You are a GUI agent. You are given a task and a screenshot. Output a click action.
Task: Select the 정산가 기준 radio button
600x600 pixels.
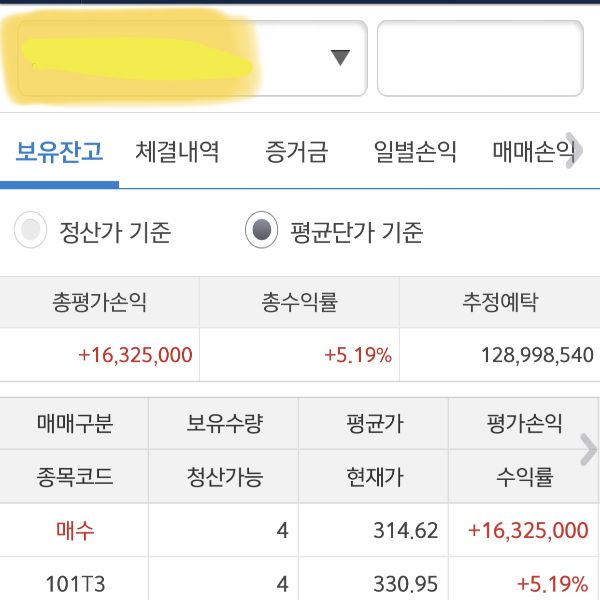click(x=31, y=232)
